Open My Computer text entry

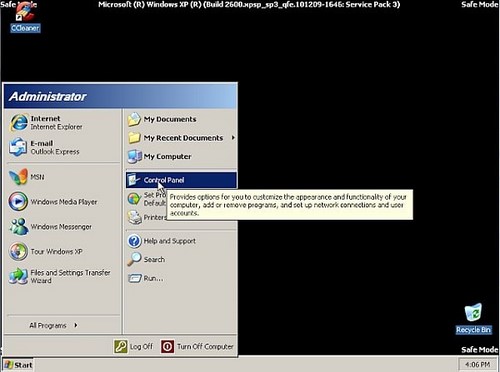pyautogui.click(x=167, y=157)
